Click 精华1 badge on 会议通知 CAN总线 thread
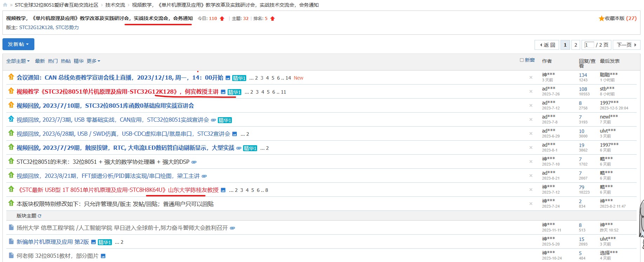644x262 pixels. click(x=239, y=78)
